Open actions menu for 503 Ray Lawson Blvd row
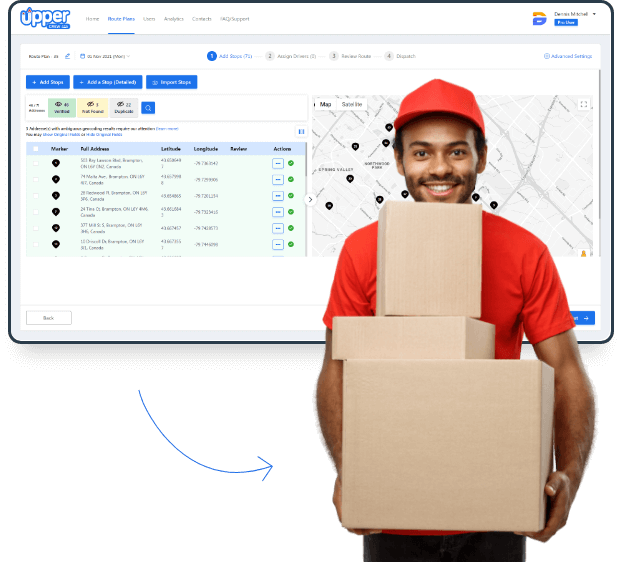 (x=278, y=163)
